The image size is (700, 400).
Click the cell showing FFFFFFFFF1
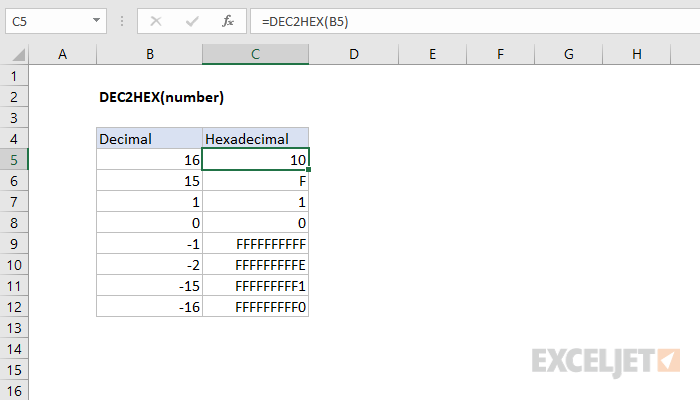coord(255,286)
